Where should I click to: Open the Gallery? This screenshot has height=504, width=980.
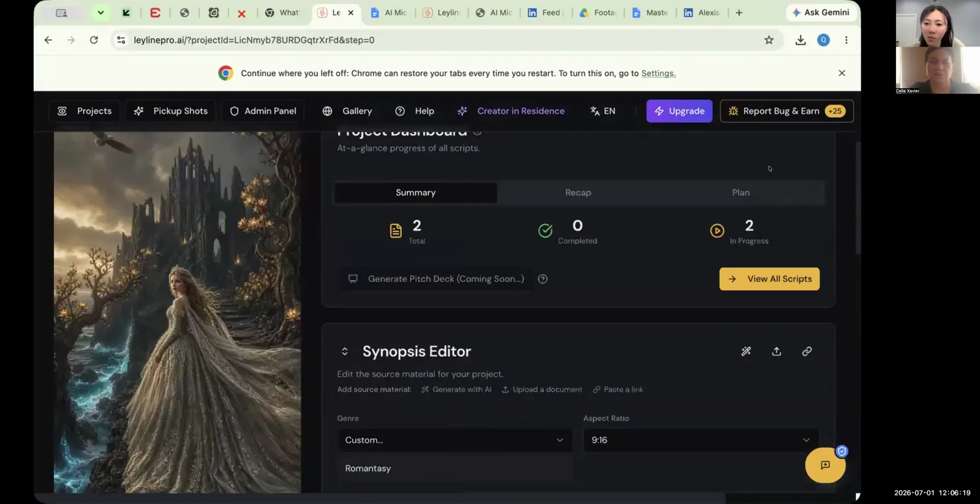347,111
